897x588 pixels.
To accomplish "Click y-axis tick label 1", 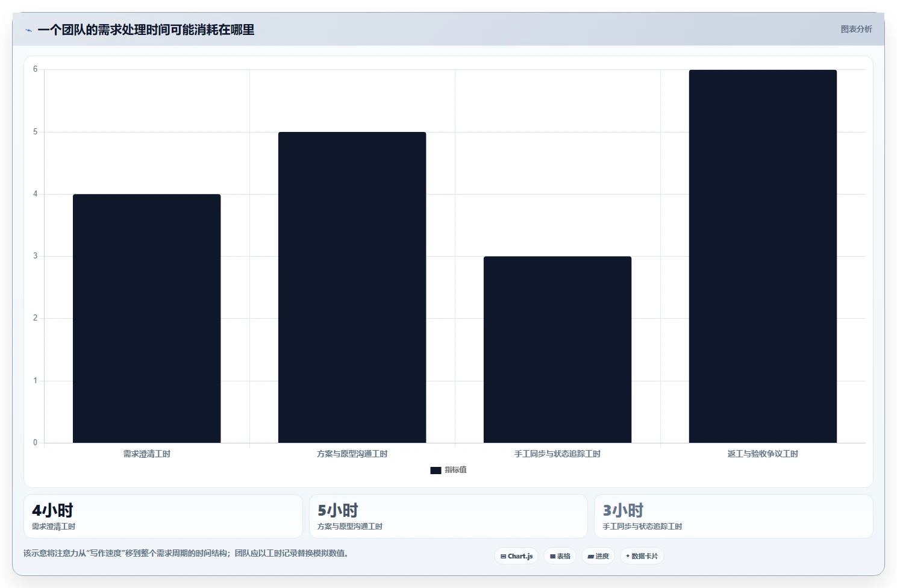I will tap(35, 381).
